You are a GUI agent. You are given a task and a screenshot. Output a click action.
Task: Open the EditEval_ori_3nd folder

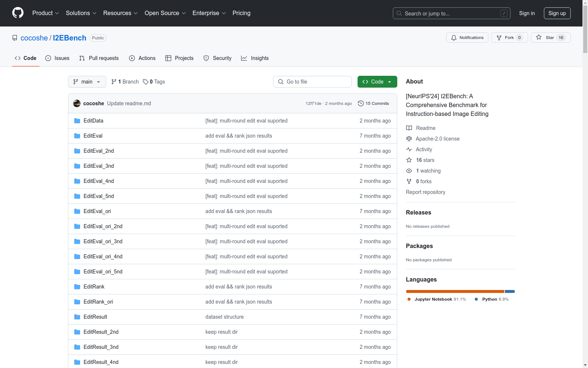[x=103, y=241]
